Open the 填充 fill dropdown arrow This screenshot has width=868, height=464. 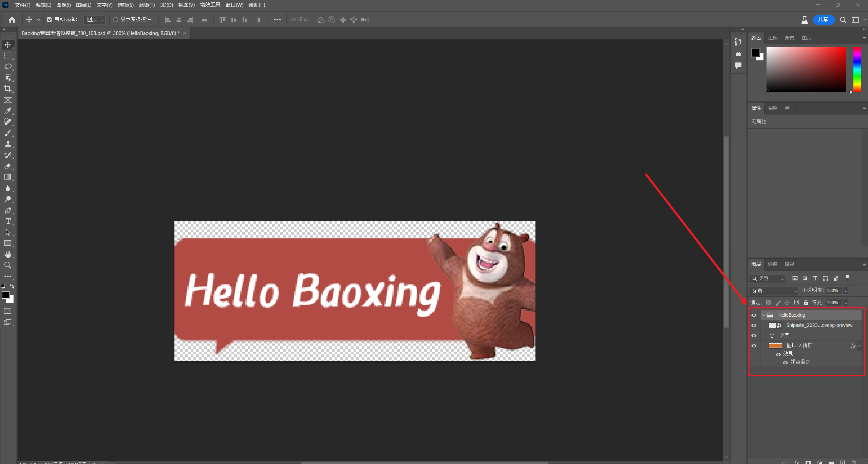[846, 303]
